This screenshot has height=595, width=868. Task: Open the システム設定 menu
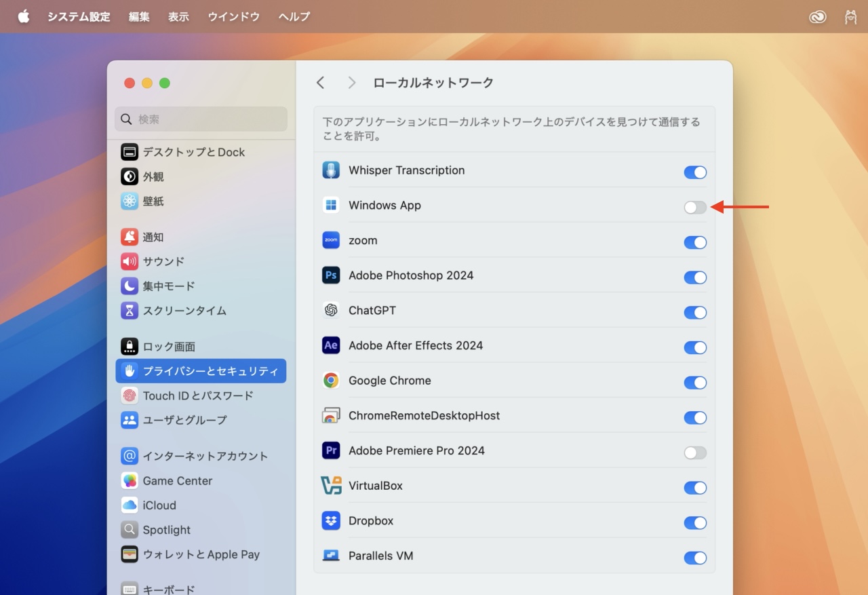[x=79, y=17]
